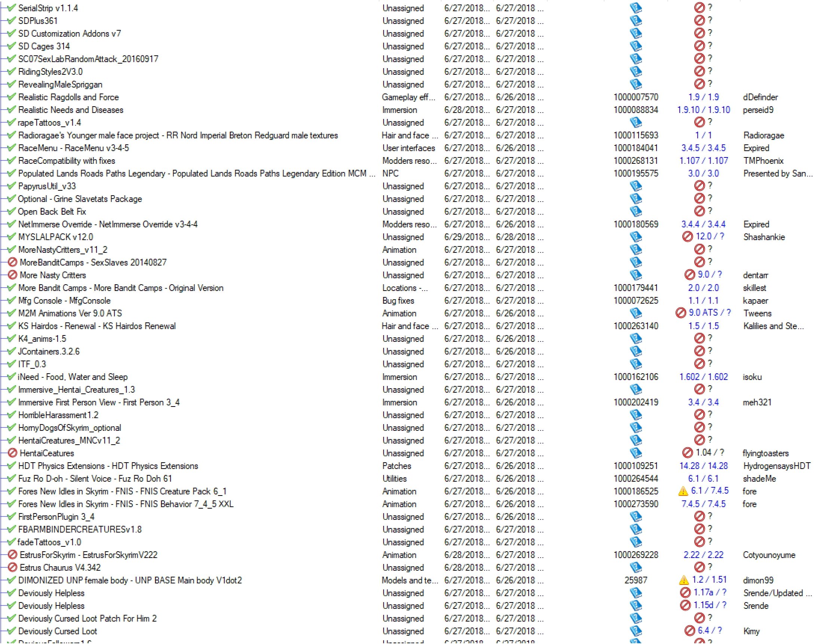Click the red icon beside the 9.0 ATS version
The width and height of the screenshot is (815, 644).
681,313
